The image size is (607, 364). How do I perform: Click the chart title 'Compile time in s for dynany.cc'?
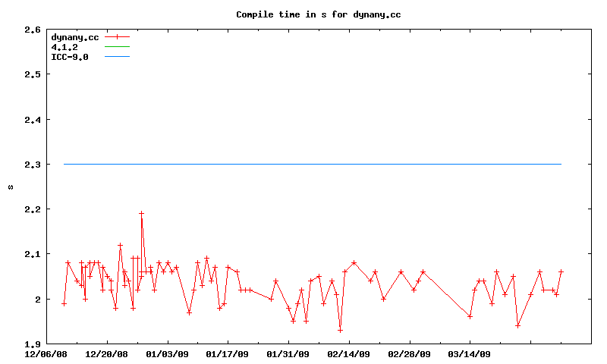coord(318,14)
